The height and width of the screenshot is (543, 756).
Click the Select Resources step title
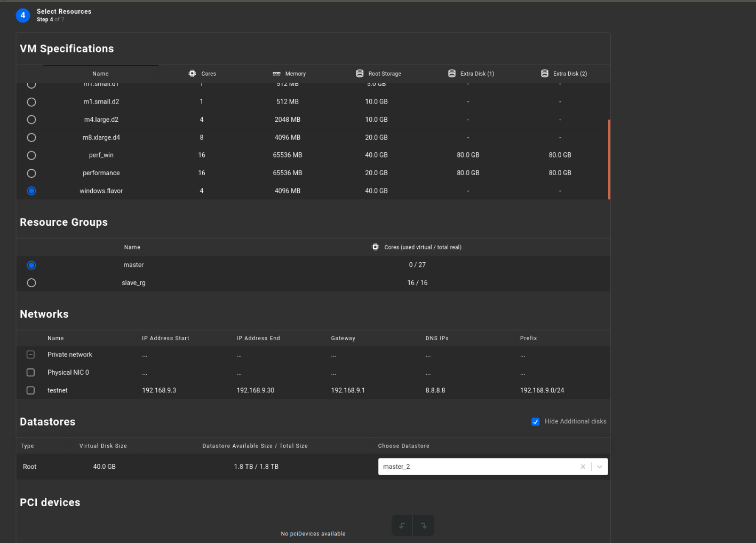[64, 11]
